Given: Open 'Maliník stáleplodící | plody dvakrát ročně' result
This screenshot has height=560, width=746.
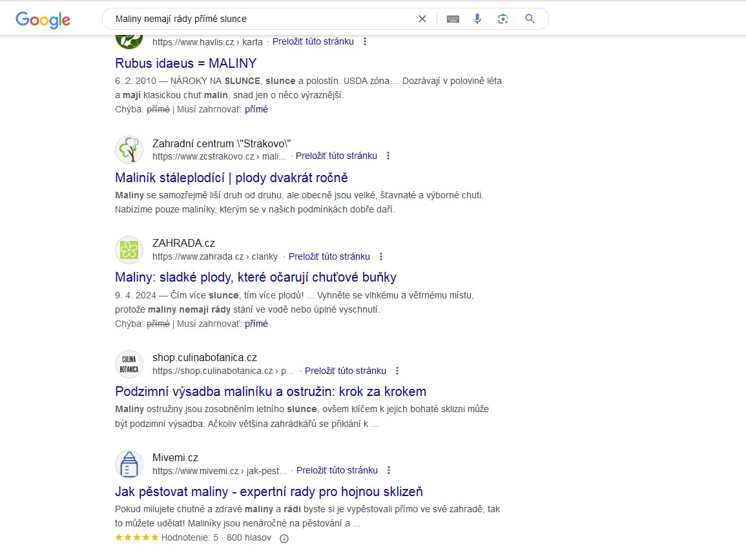Looking at the screenshot, I should coord(231,178).
